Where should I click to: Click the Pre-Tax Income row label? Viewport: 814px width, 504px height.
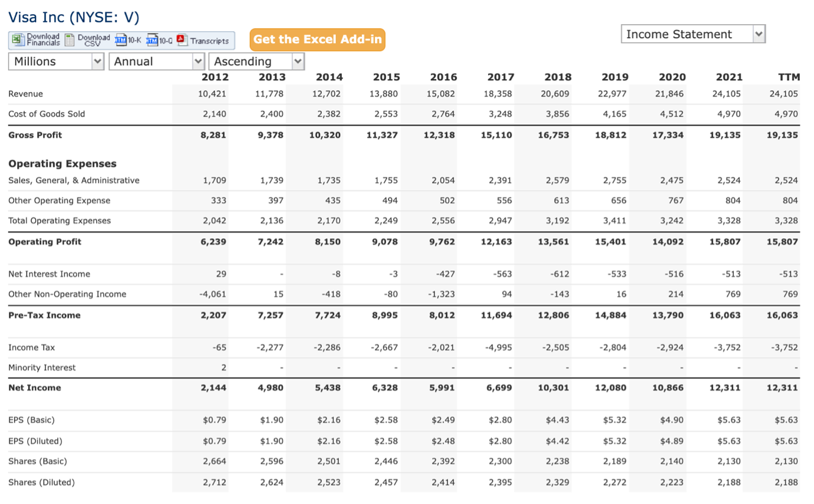[44, 315]
